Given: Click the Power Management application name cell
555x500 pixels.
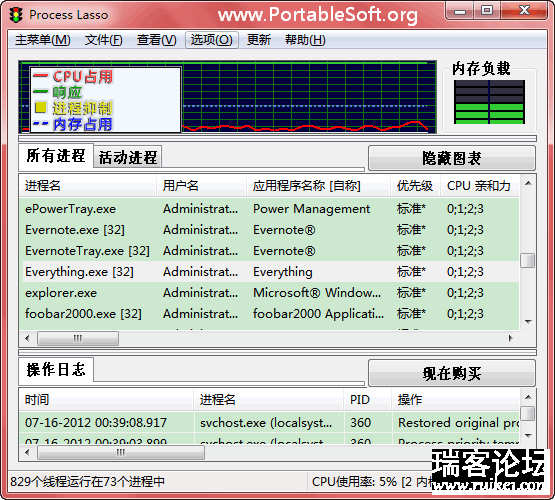Looking at the screenshot, I should (311, 209).
